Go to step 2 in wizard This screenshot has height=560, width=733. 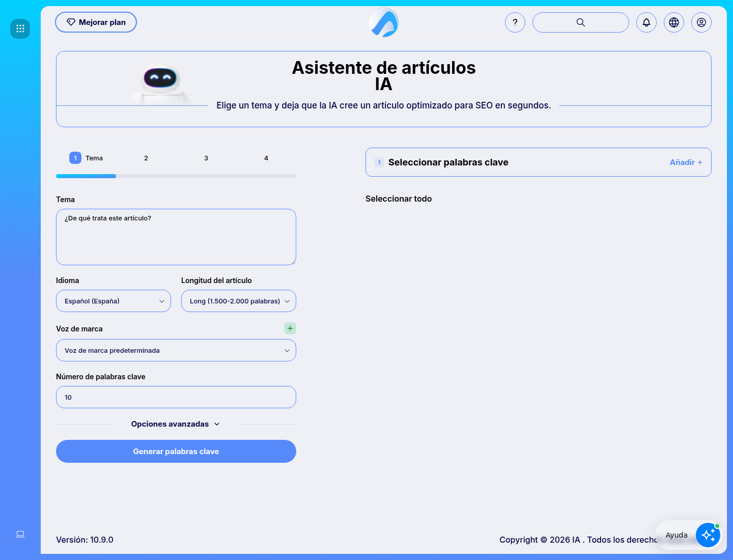(146, 158)
